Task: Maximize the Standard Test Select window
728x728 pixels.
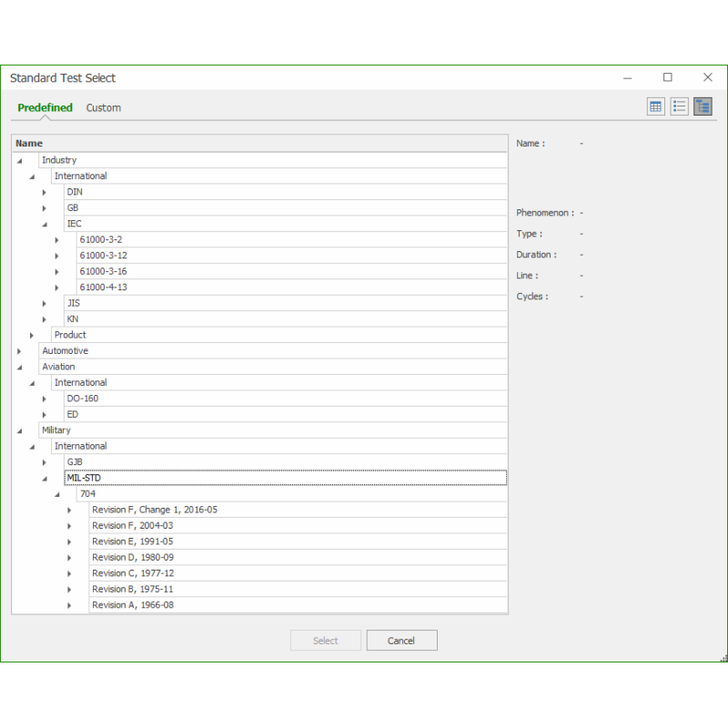Action: point(667,77)
